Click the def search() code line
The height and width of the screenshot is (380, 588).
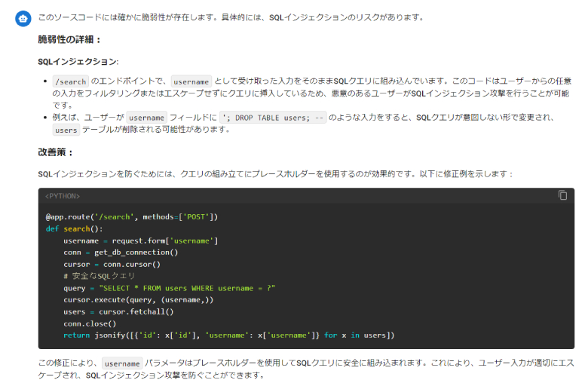(74, 229)
